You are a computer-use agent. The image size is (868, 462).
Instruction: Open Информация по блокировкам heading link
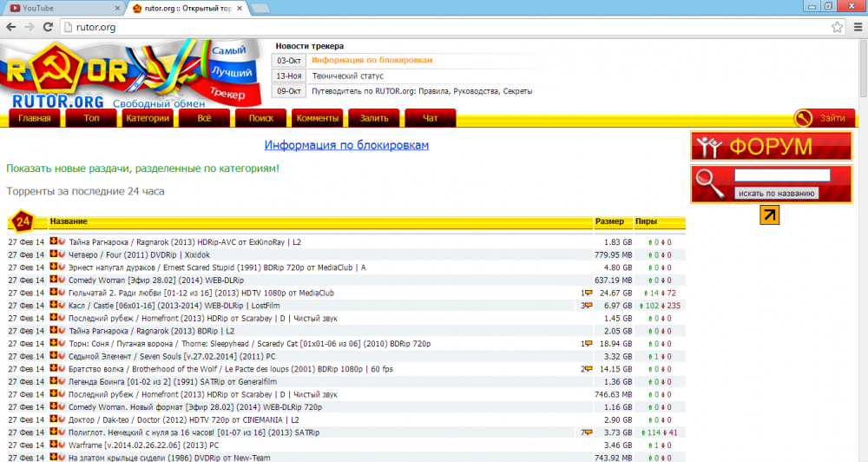point(346,145)
